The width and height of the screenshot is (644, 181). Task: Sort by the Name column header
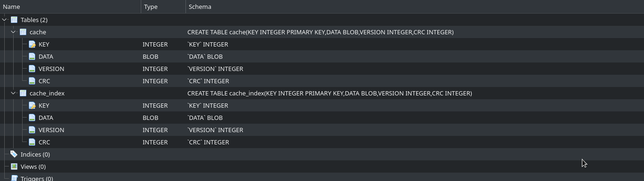(70, 7)
